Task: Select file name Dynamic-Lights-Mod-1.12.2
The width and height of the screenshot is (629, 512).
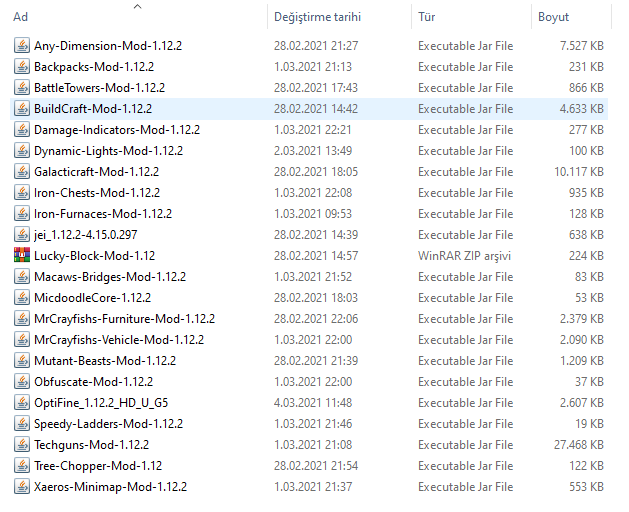Action: coord(108,151)
